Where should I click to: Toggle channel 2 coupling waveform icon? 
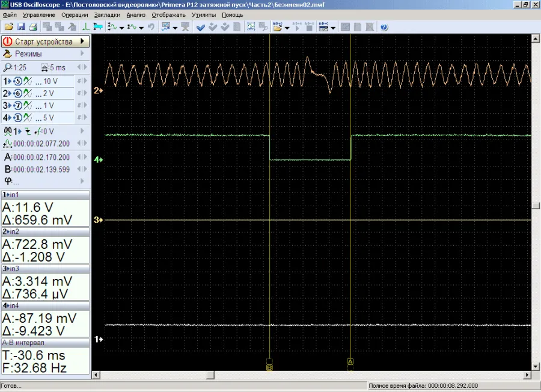click(28, 94)
